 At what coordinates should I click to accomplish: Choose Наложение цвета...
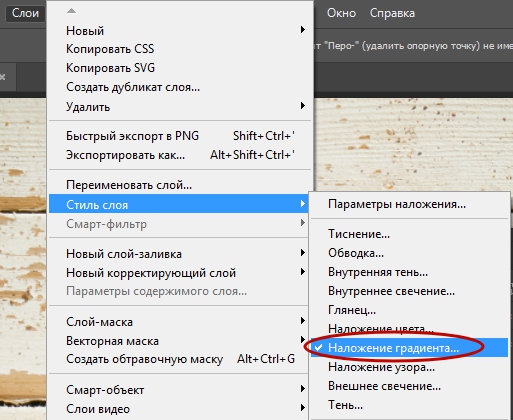tap(409, 329)
